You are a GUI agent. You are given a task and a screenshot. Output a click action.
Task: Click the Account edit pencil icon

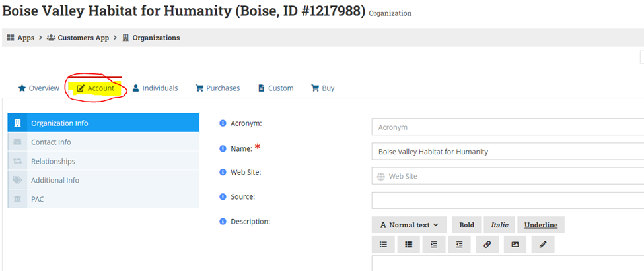pos(81,88)
